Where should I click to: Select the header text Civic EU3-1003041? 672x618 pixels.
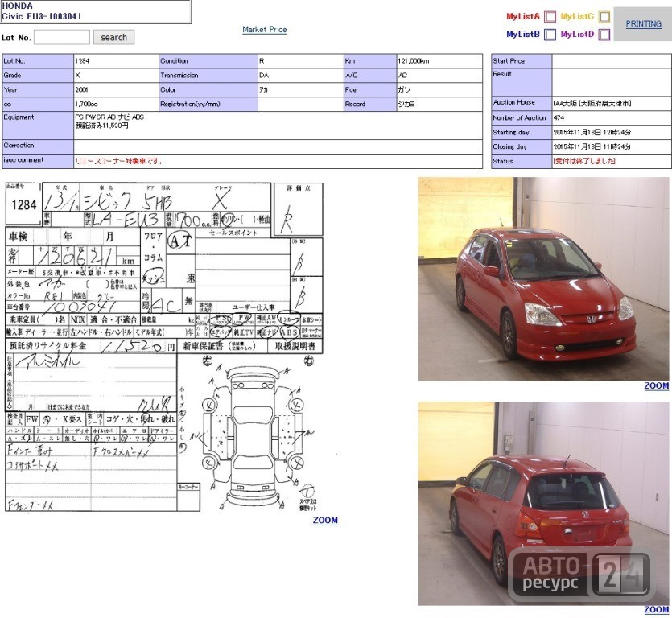coord(42,16)
